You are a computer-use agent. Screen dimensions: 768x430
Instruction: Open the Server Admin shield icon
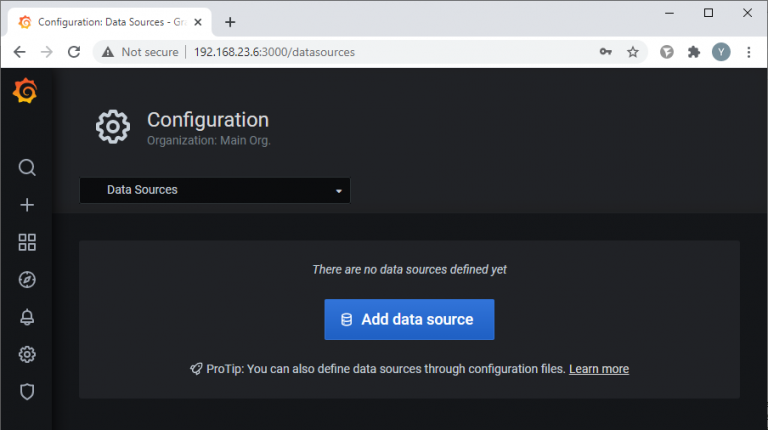[27, 391]
